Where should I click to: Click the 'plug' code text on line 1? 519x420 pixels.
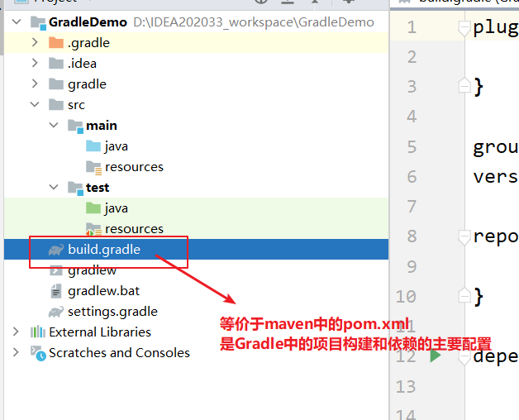tap(496, 28)
